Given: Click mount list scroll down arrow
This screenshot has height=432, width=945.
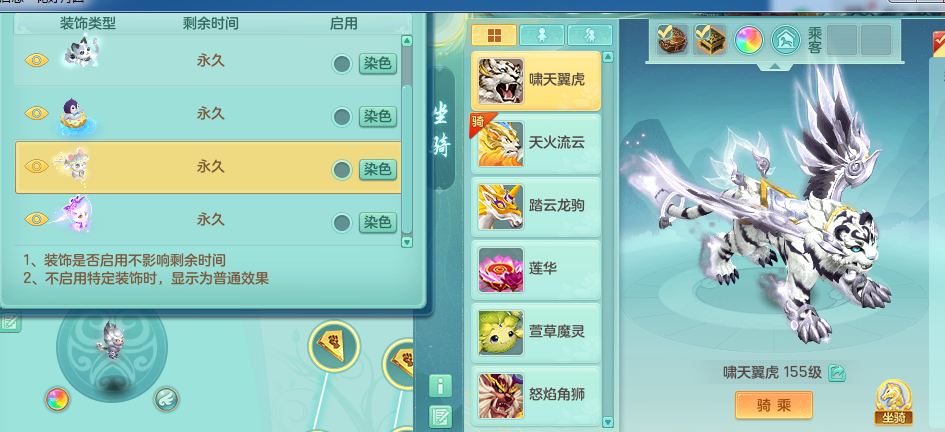Looking at the screenshot, I should coord(608,422).
